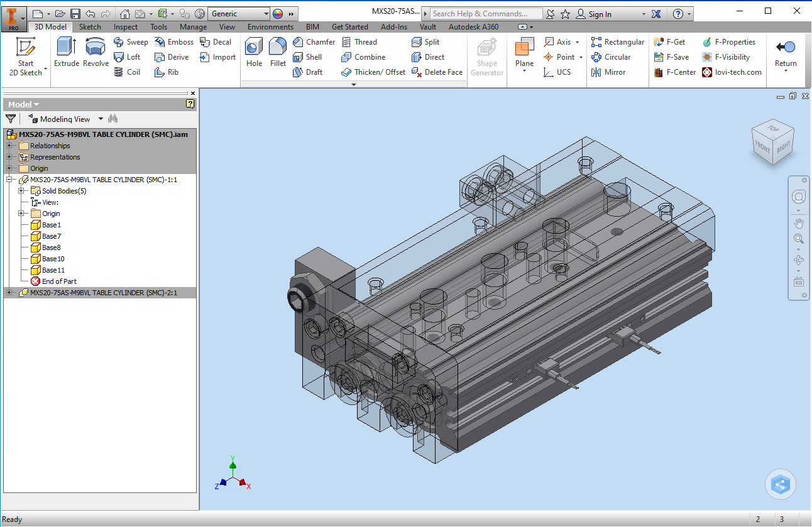Switch to the Sketch ribbon tab

click(x=90, y=27)
